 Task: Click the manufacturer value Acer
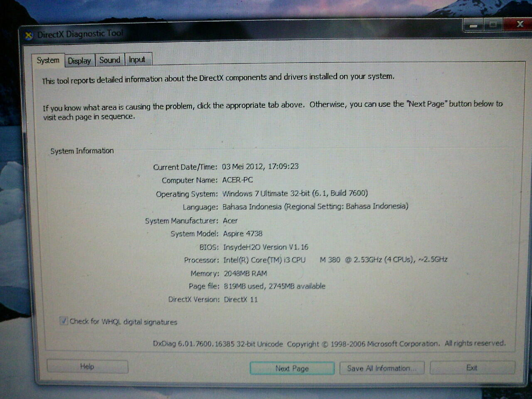pyautogui.click(x=230, y=221)
